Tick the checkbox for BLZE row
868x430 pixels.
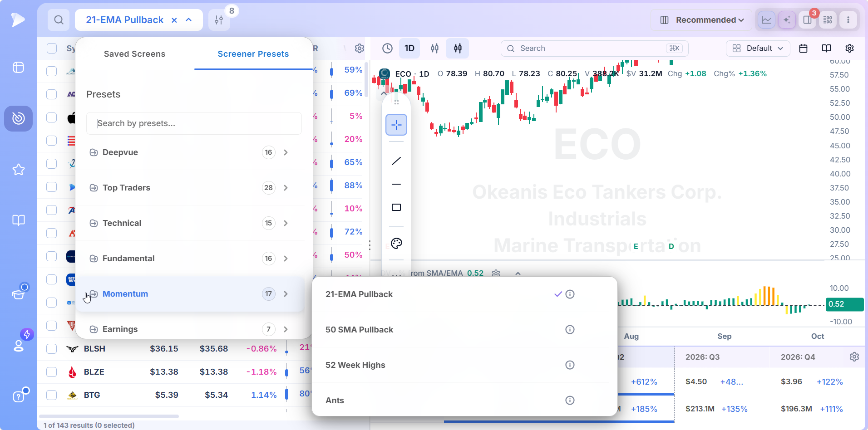tap(52, 372)
